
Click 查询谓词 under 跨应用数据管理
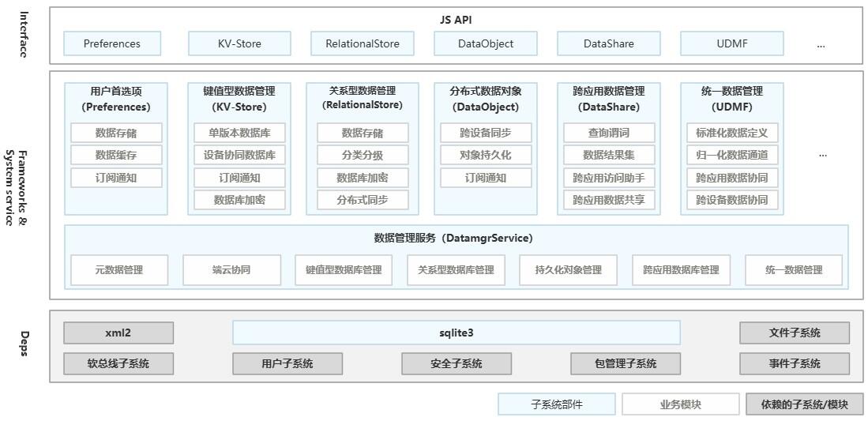[x=608, y=133]
